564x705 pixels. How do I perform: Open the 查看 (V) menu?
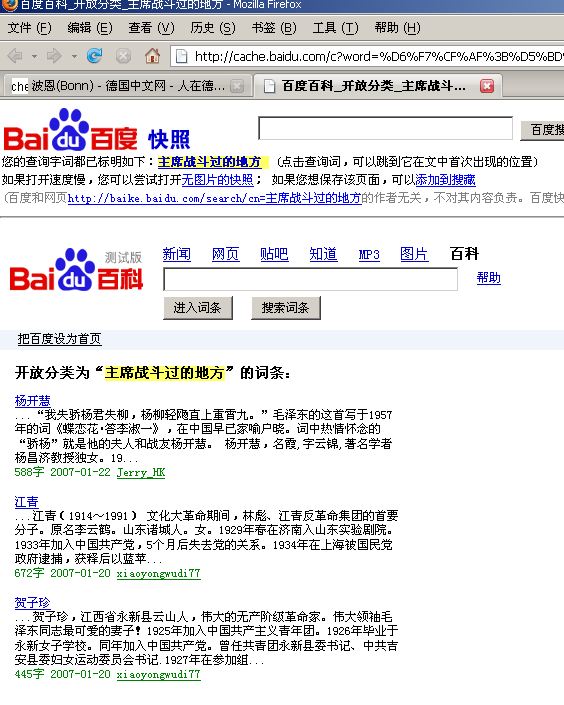[151, 28]
